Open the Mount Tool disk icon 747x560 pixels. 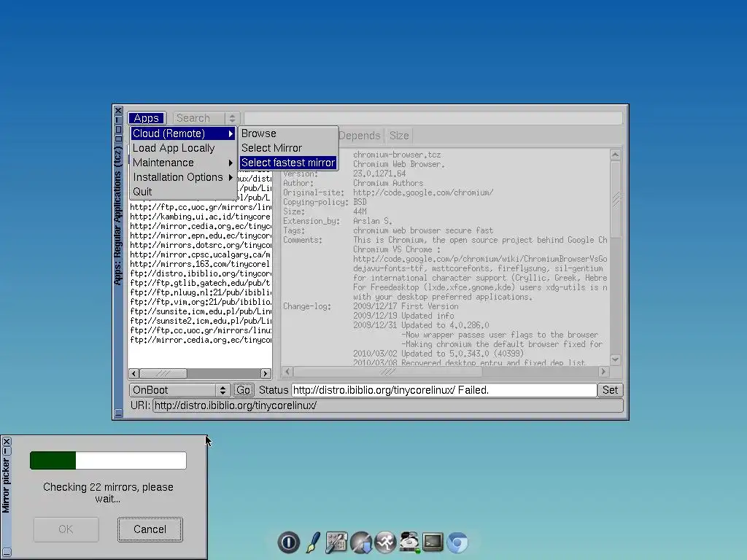409,542
